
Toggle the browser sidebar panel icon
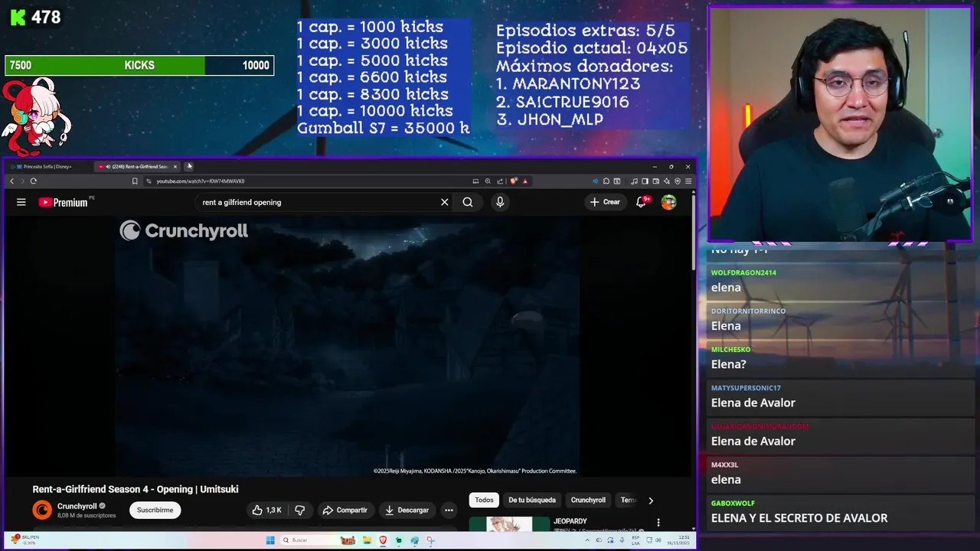coord(645,181)
